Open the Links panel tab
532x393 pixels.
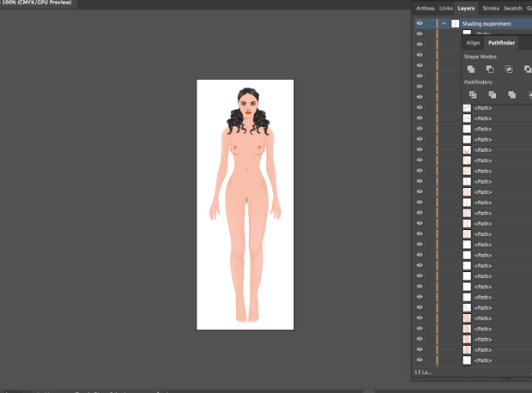[445, 8]
